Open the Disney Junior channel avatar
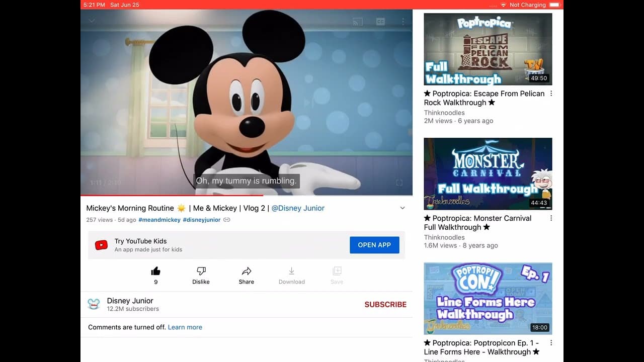 coord(94,304)
